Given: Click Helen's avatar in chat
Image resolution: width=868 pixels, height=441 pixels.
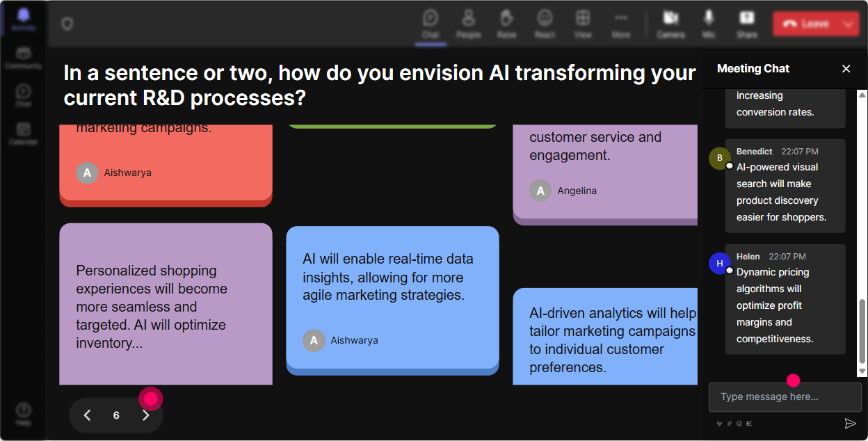Looking at the screenshot, I should [x=720, y=263].
